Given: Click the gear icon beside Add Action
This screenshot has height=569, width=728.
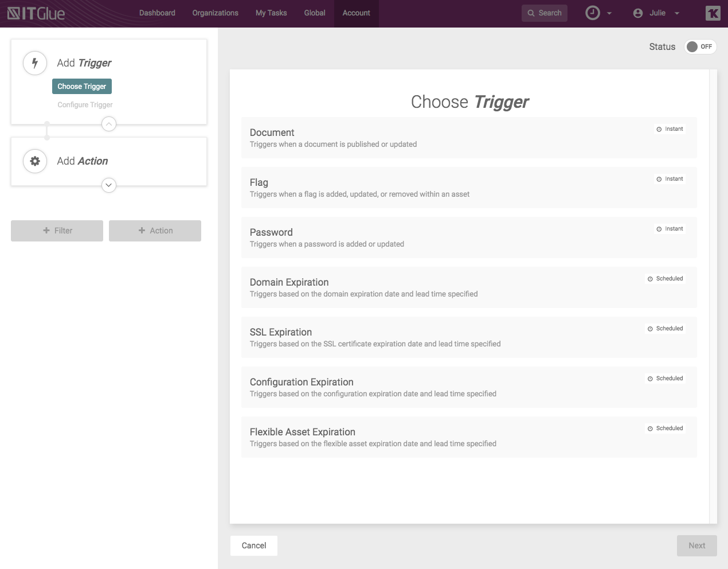Looking at the screenshot, I should [x=35, y=161].
